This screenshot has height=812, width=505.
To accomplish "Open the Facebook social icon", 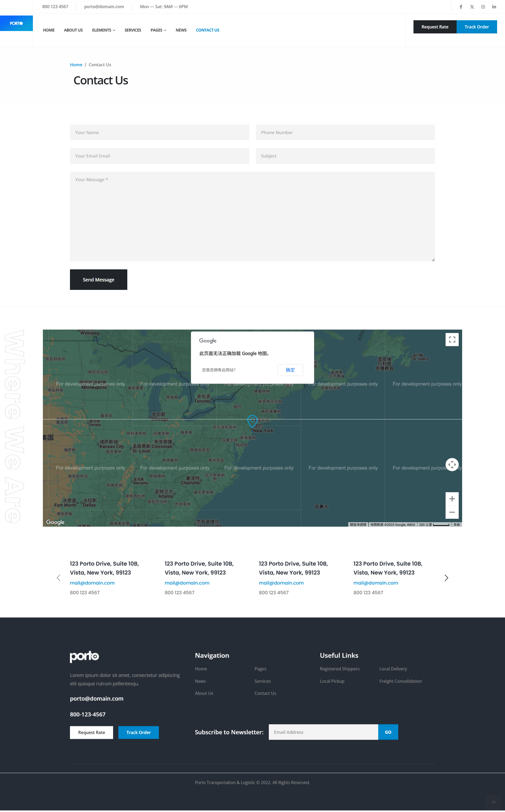I will pos(461,7).
